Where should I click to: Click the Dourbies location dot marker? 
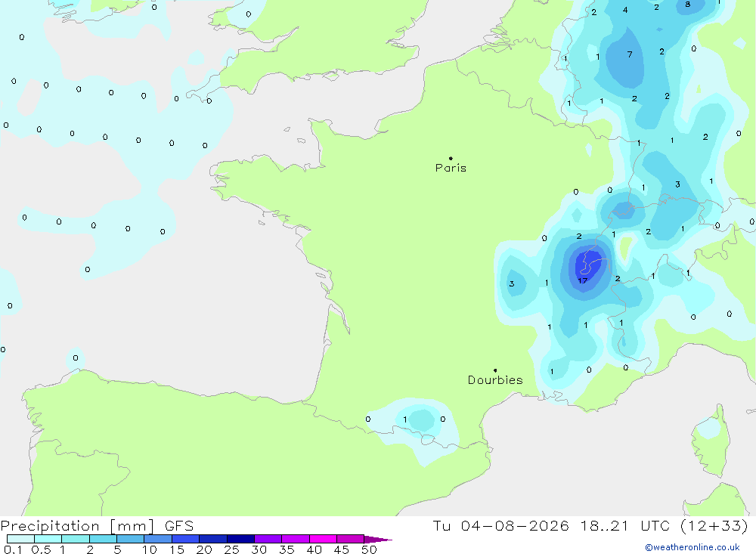coord(495,370)
